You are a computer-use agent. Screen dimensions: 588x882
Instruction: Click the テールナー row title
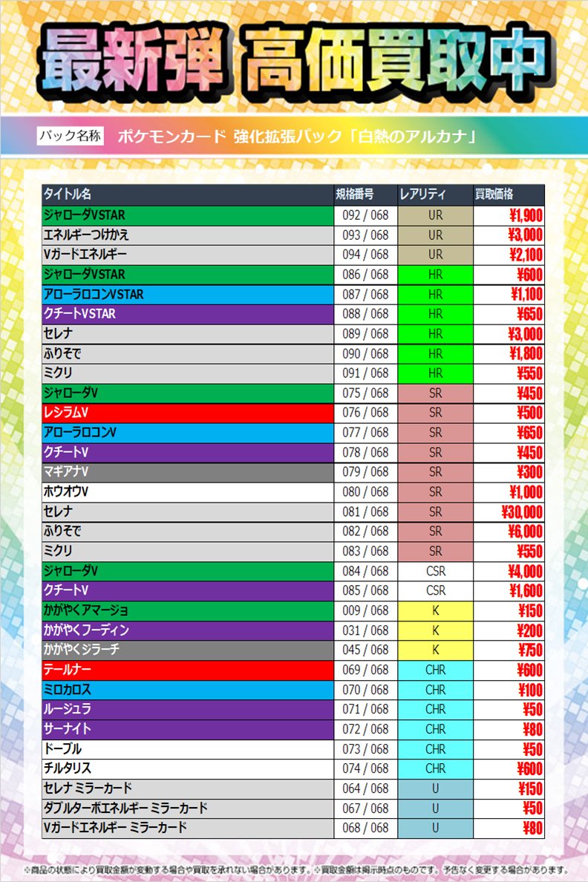[x=67, y=670]
